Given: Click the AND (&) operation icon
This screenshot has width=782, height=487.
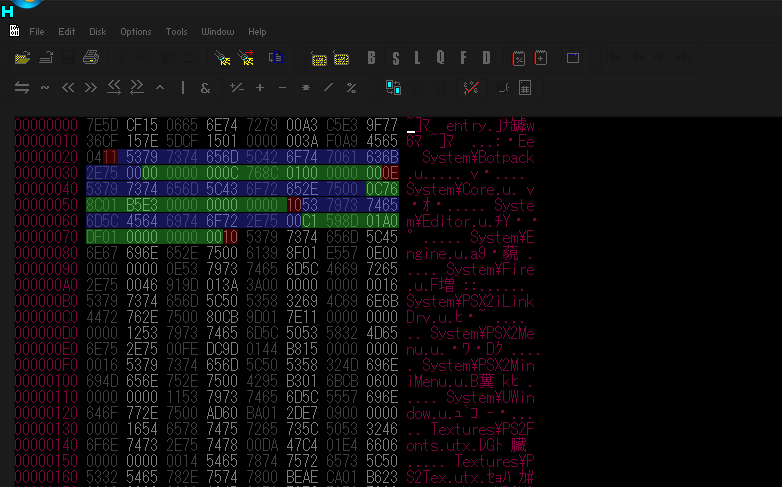Looking at the screenshot, I should (x=205, y=88).
